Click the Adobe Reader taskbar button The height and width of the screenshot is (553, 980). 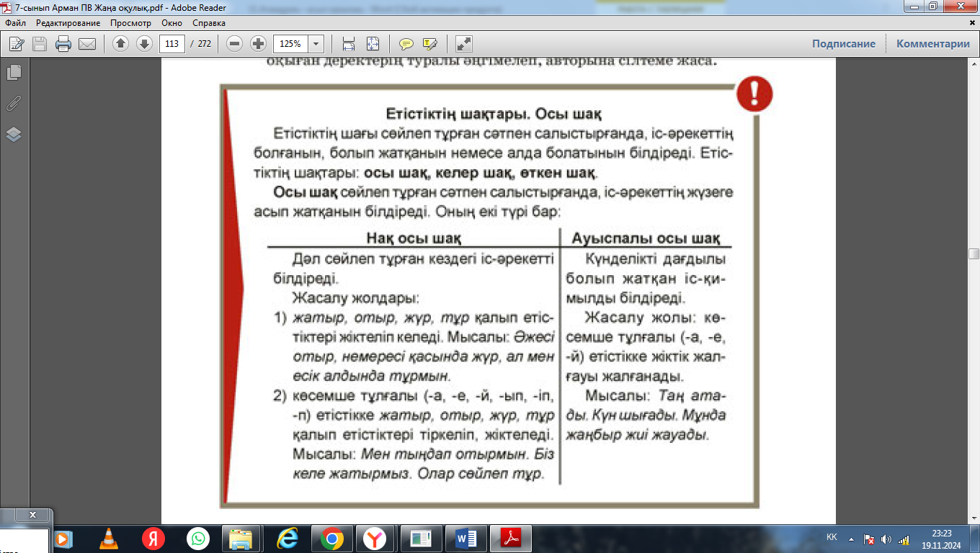[510, 538]
